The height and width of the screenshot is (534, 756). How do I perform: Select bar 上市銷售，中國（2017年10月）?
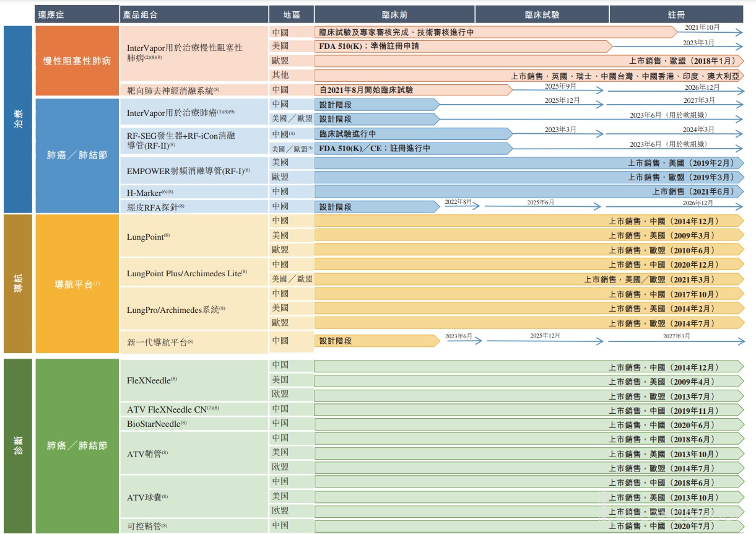[x=529, y=294]
